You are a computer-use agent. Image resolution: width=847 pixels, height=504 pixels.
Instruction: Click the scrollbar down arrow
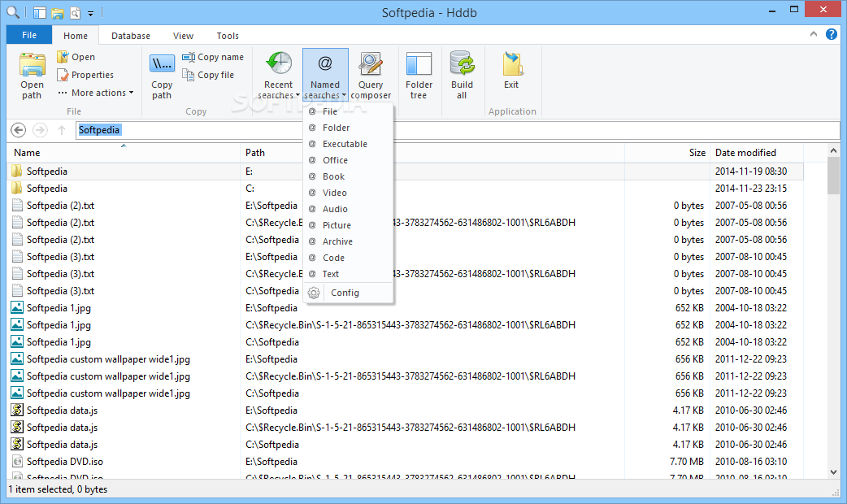pyautogui.click(x=833, y=472)
